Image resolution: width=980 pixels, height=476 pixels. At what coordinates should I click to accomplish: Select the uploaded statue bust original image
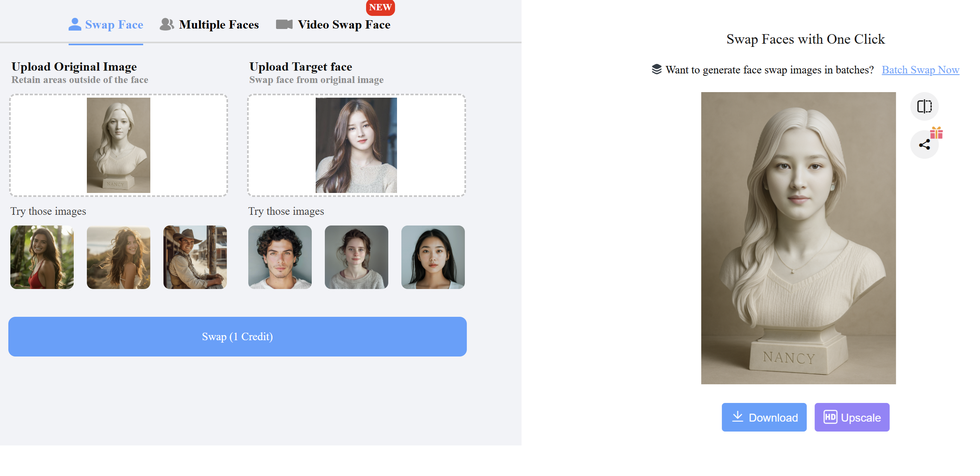click(x=118, y=145)
